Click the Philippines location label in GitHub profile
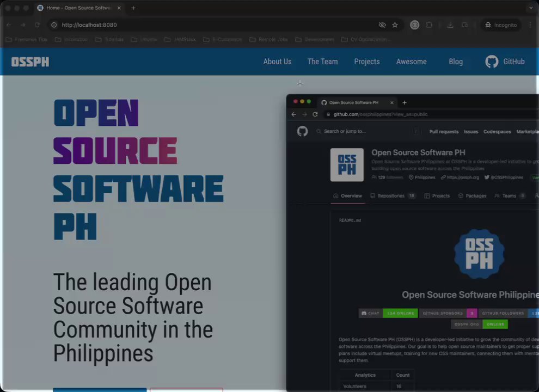The width and height of the screenshot is (539, 392). (x=422, y=177)
